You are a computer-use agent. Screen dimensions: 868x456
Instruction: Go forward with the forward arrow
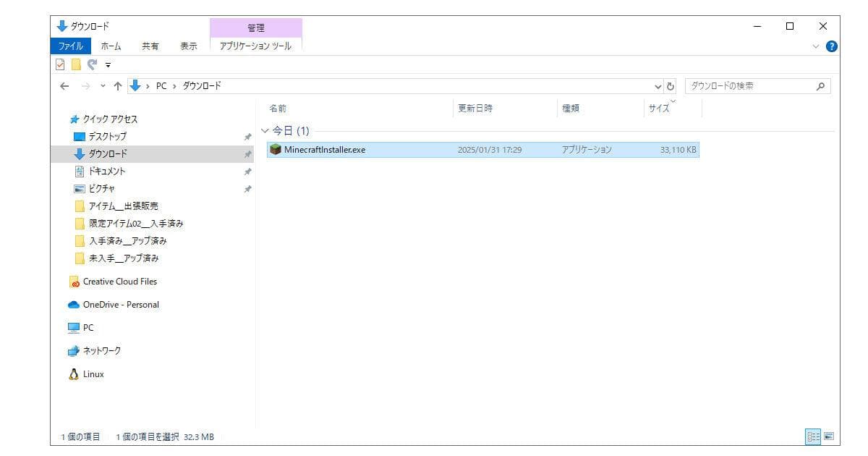click(x=85, y=85)
